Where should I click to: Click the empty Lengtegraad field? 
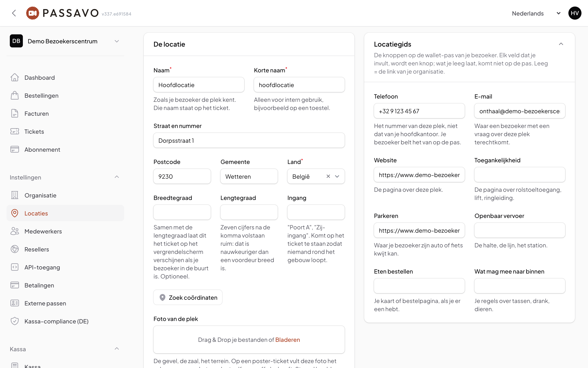[249, 212]
